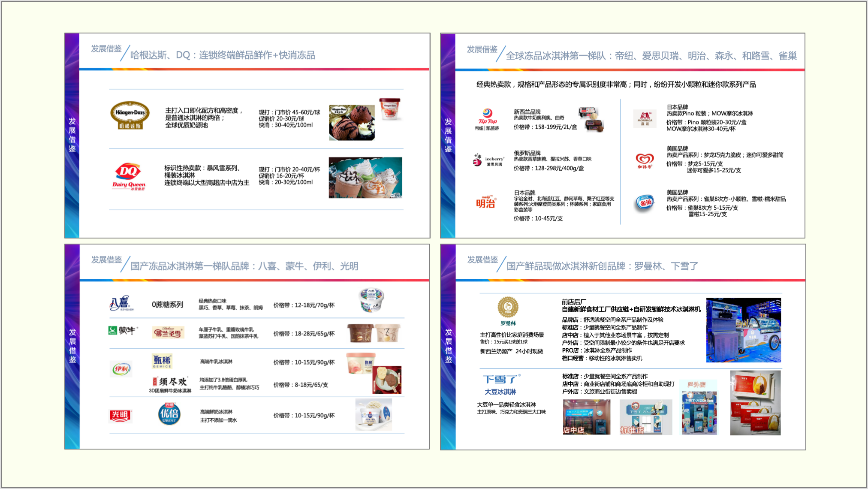Select the Morinaga 森永 logo
The height and width of the screenshot is (489, 868).
645,118
